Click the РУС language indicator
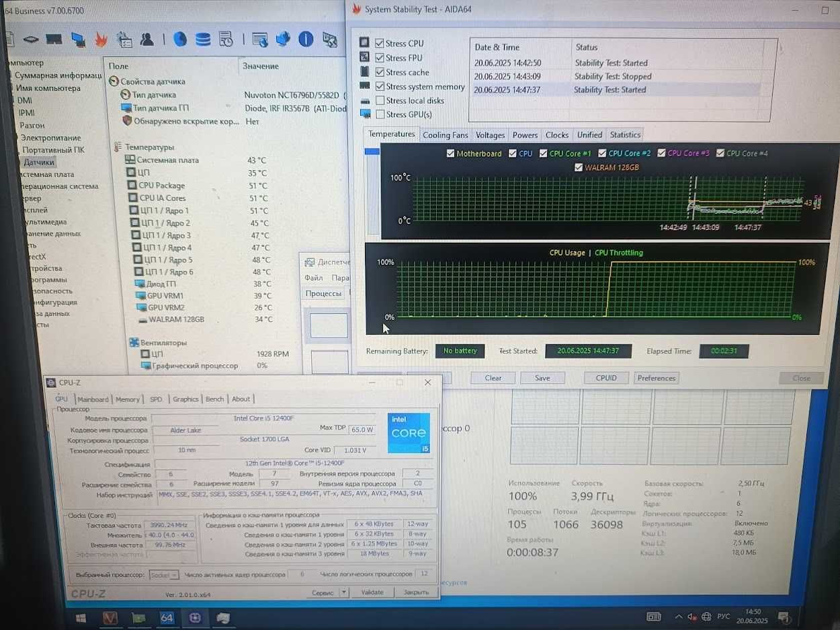840x630 pixels. (x=724, y=617)
